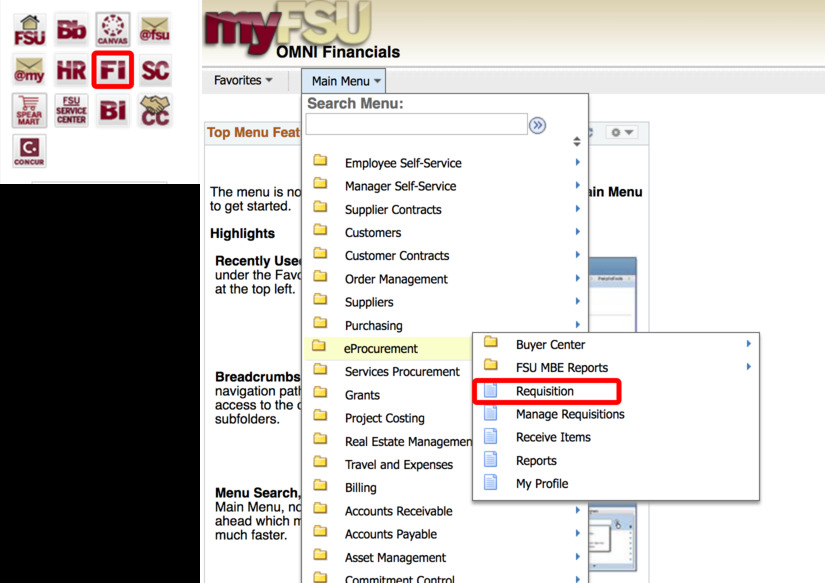Click the Search Menu text field
The image size is (825, 583).
pos(417,124)
